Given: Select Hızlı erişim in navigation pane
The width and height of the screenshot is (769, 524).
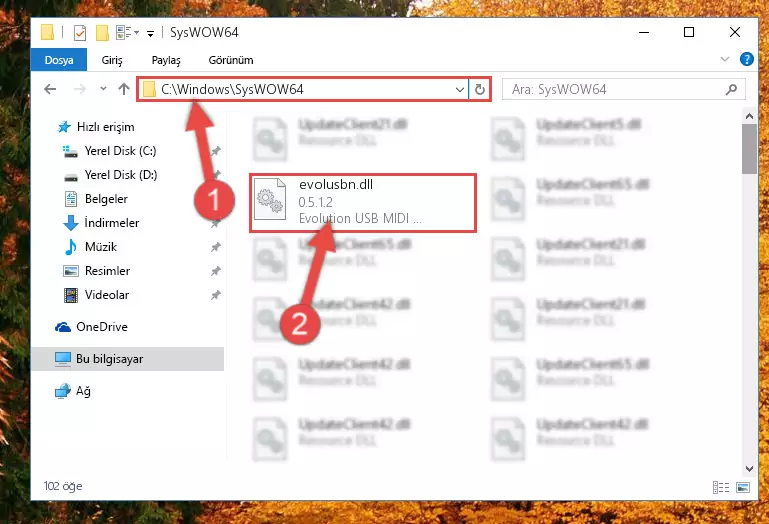Looking at the screenshot, I should point(96,127).
